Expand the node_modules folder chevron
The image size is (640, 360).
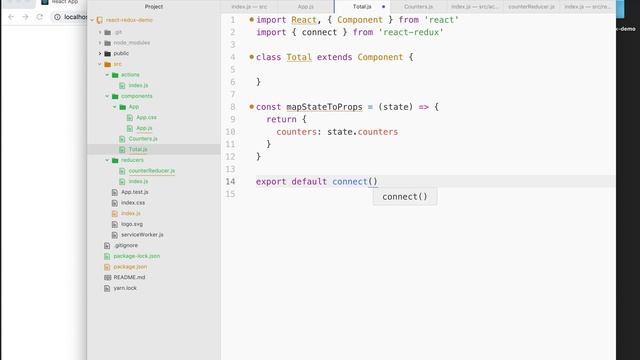pyautogui.click(x=100, y=43)
